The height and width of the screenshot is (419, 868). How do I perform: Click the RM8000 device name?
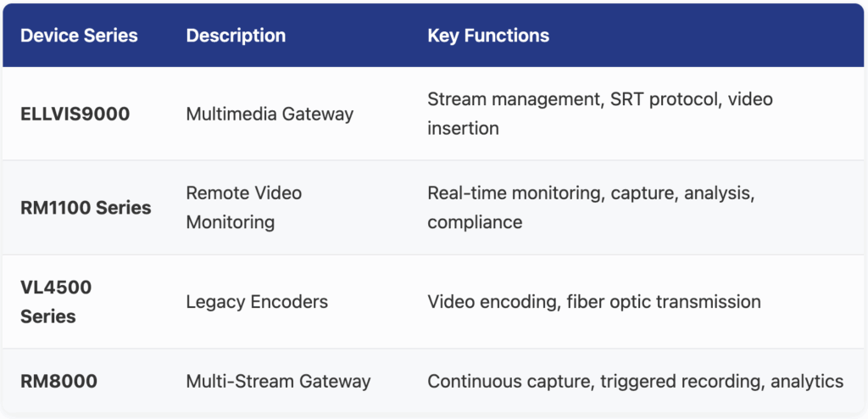(58, 382)
